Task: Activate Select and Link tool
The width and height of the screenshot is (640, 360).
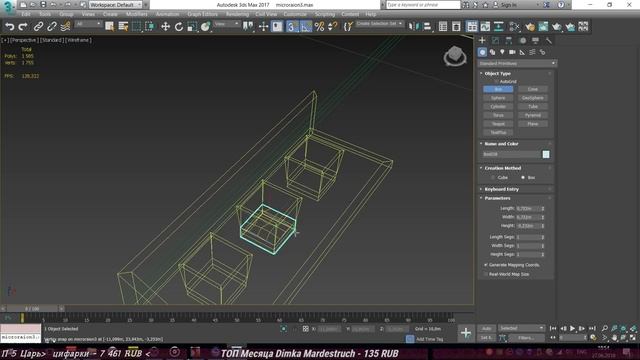Action: pos(38,27)
